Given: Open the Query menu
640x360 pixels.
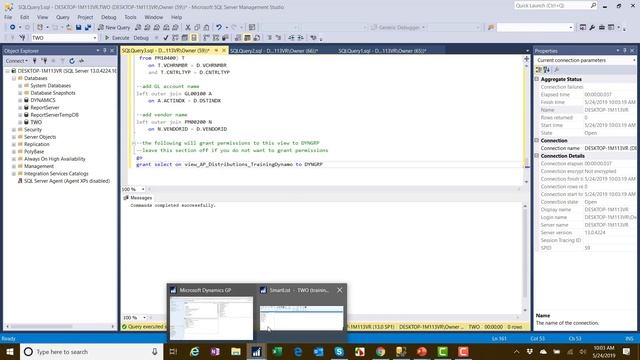Looking at the screenshot, I should tap(62, 17).
